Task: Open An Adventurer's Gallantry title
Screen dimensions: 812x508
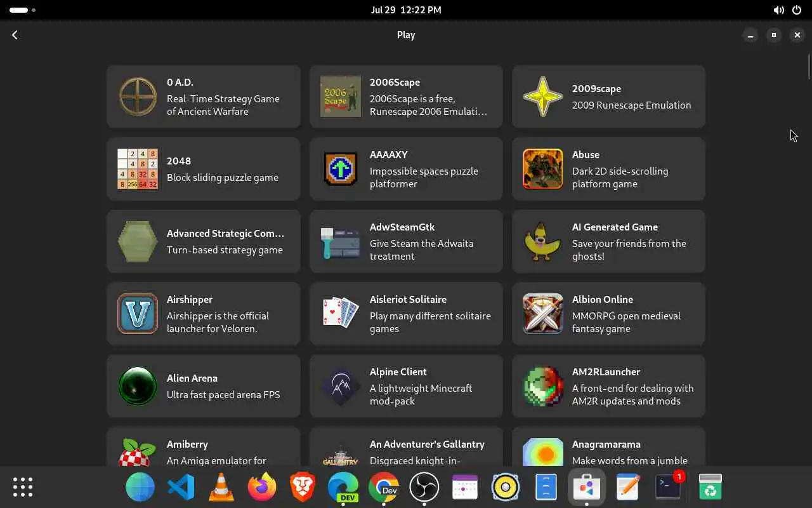Action: 427,444
